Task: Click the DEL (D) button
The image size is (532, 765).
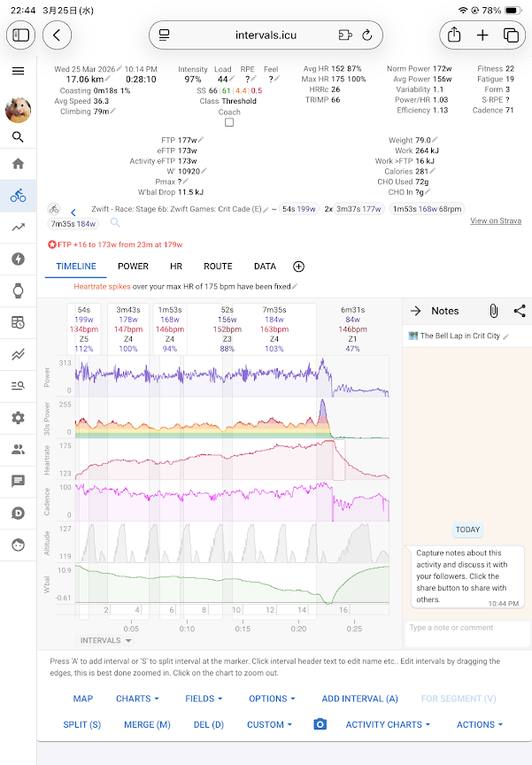Action: tap(209, 724)
